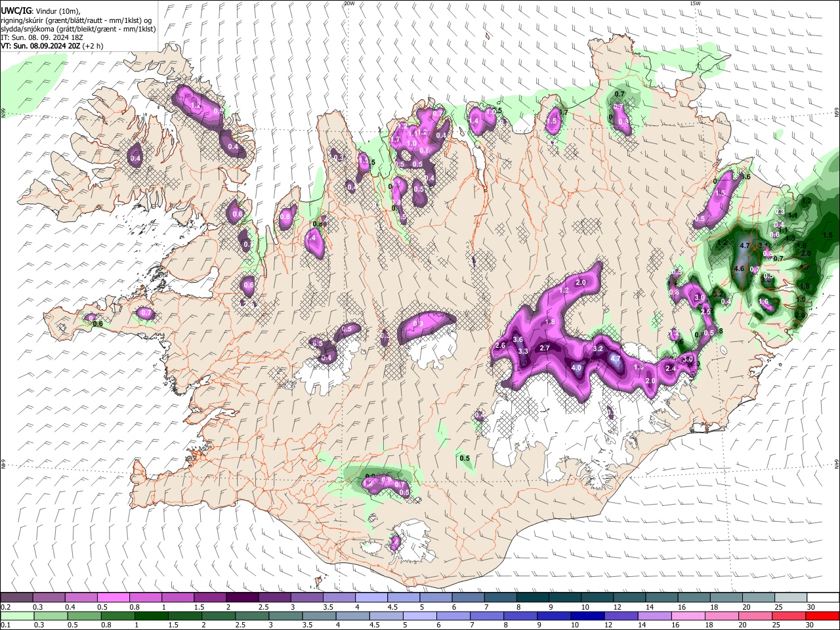
Task: Select the bright pink 0.5 swatch, snow scale
Action: [x=113, y=598]
